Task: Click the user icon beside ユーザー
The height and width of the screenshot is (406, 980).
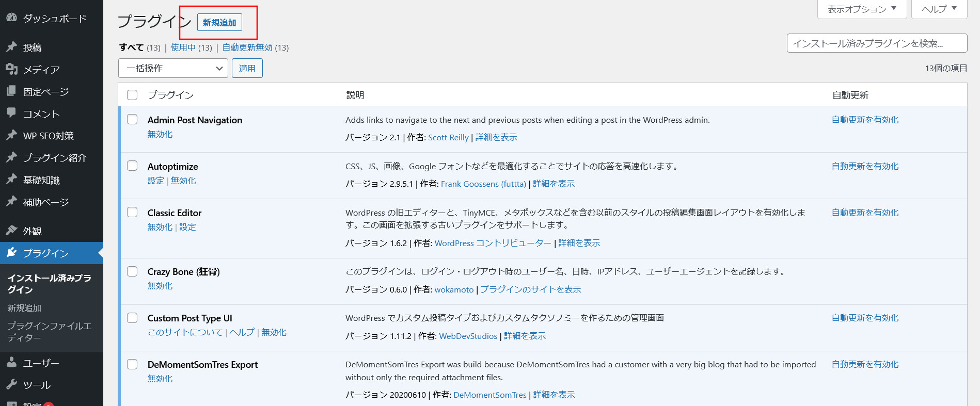Action: pos(11,363)
